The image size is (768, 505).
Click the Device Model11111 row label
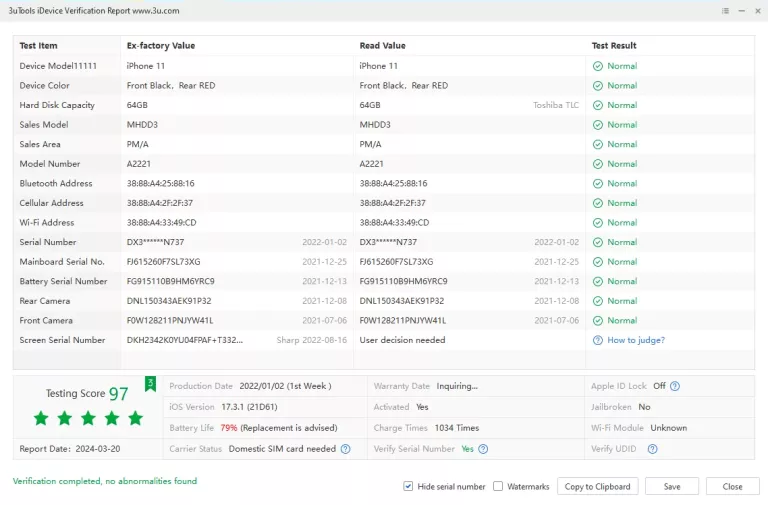[58, 66]
